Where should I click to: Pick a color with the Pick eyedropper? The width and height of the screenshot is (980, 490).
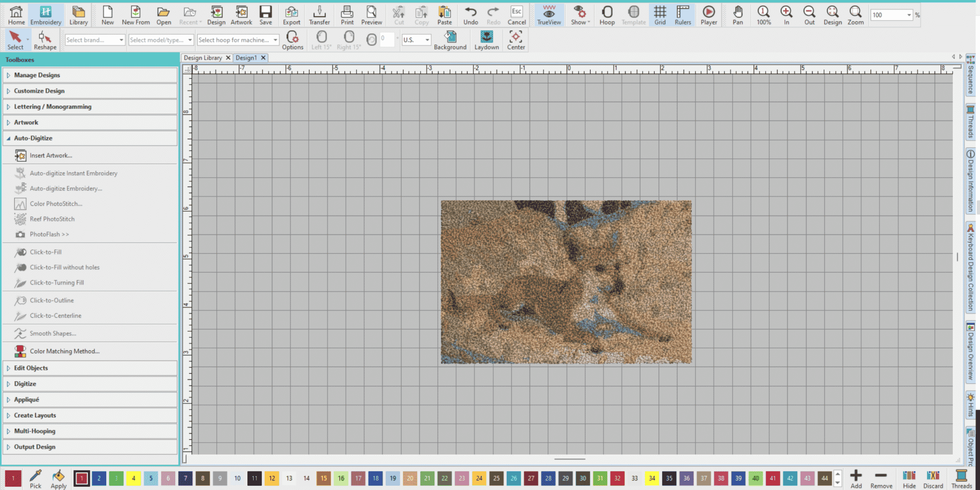click(x=35, y=479)
